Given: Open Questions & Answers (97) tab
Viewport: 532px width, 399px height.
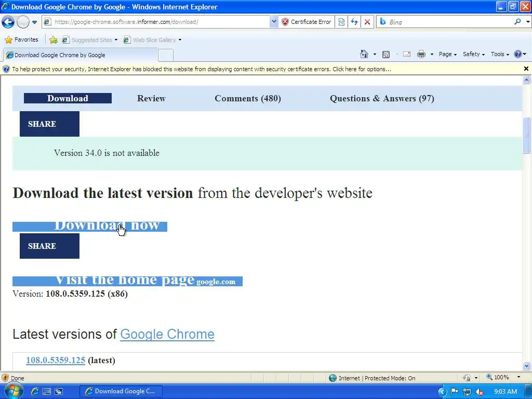Looking at the screenshot, I should 382,98.
